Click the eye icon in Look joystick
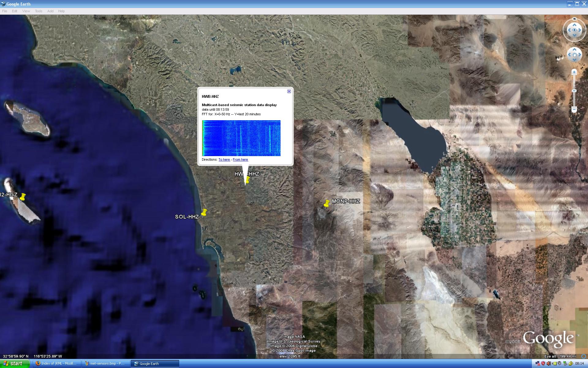The height and width of the screenshot is (368, 588). tap(575, 30)
